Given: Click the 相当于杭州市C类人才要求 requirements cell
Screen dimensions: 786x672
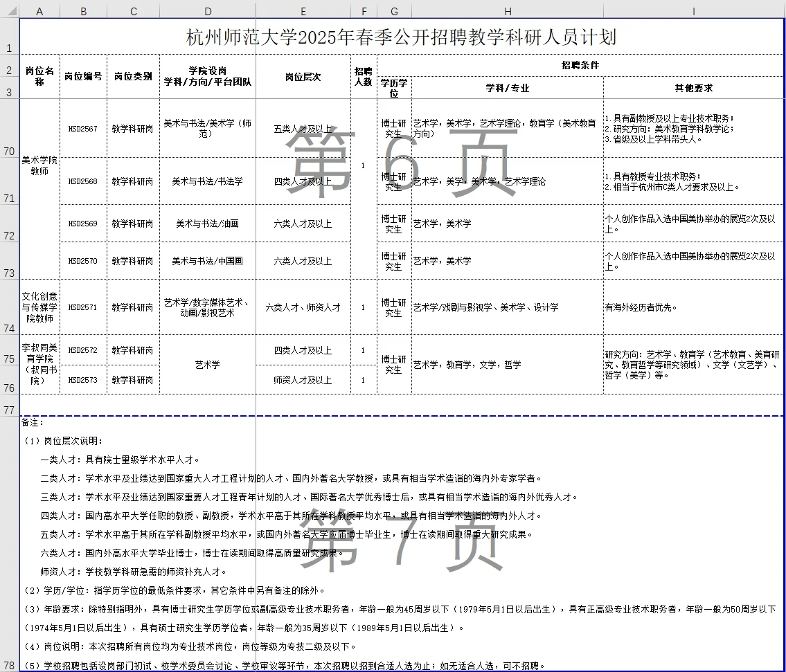Looking at the screenshot, I should pyautogui.click(x=693, y=181).
